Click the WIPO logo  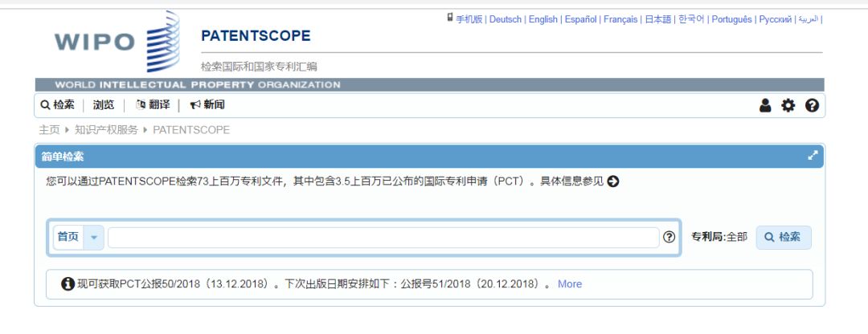click(117, 42)
